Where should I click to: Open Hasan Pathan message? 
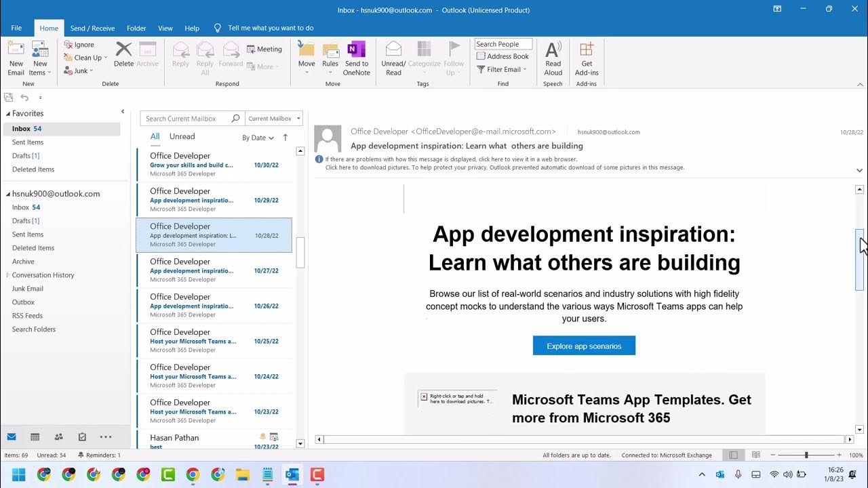tap(214, 439)
